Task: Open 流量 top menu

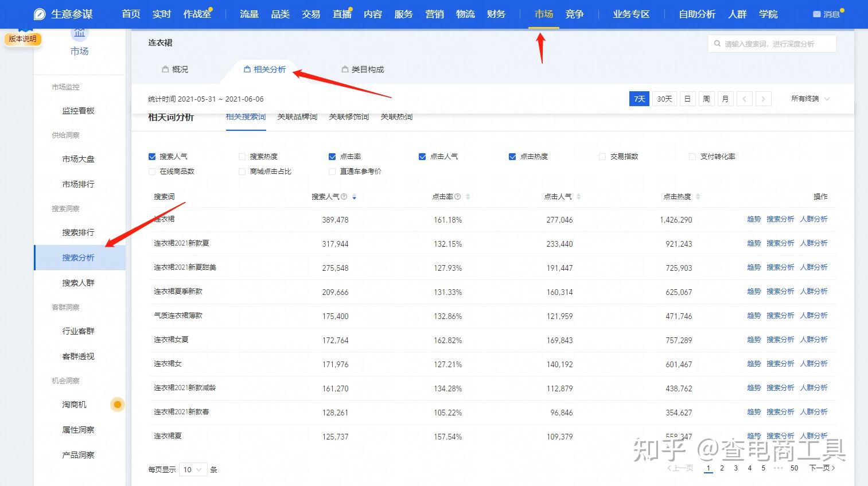Action: (249, 14)
